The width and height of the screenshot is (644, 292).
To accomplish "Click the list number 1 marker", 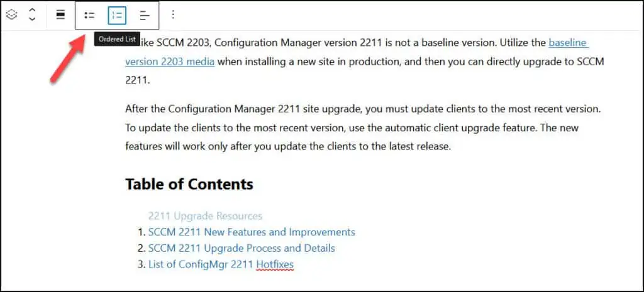I will coord(142,232).
